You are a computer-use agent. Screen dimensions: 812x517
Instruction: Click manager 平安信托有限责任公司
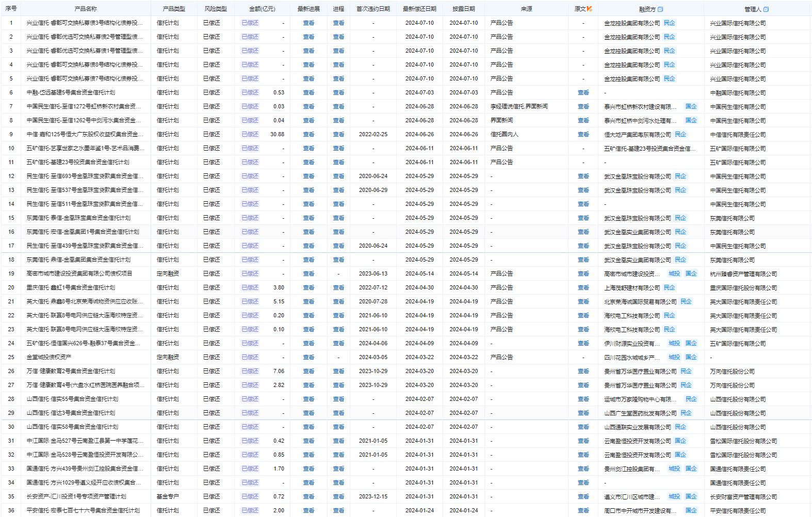(738, 511)
